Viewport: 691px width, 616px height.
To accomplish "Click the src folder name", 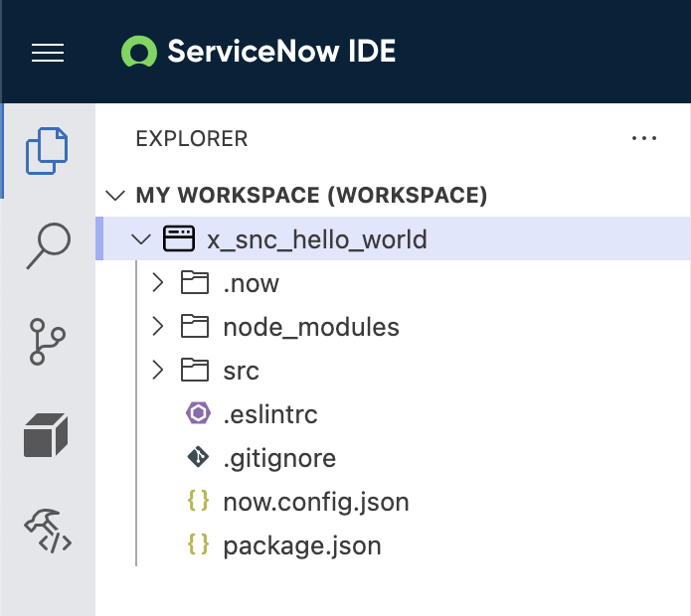I will [241, 372].
